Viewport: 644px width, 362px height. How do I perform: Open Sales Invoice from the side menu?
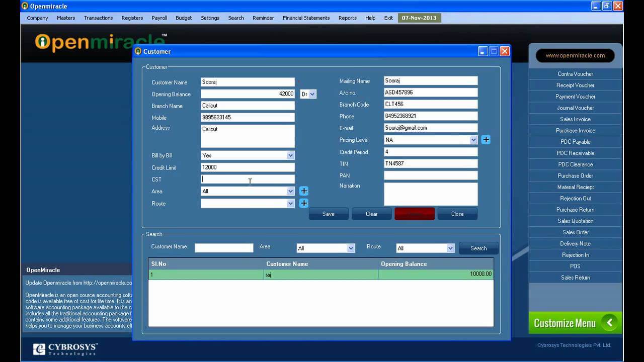[575, 119]
